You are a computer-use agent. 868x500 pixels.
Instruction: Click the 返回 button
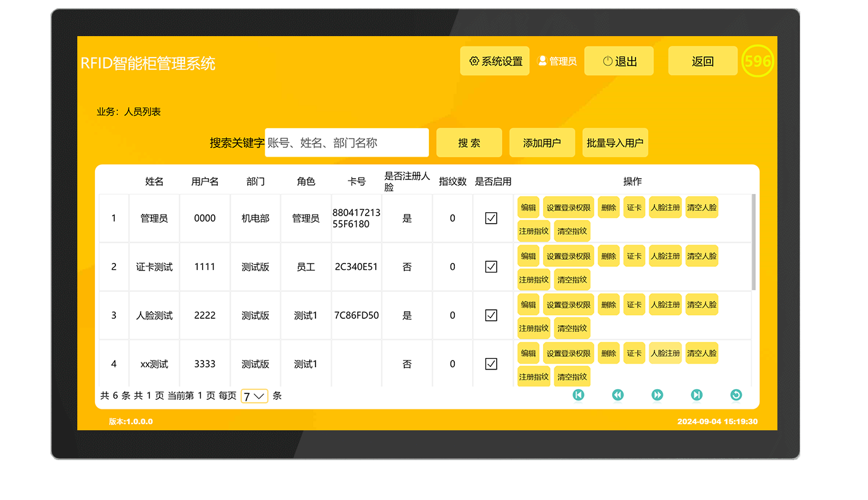click(703, 61)
